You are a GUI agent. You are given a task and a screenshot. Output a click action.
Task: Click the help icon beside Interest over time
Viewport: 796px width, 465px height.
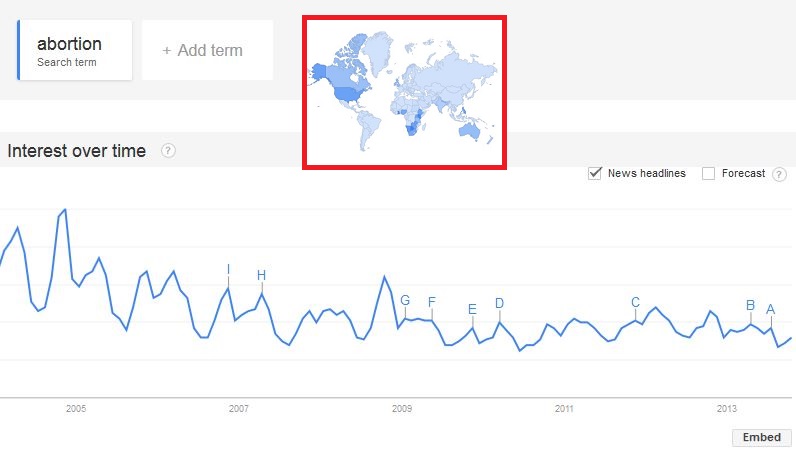coord(168,151)
